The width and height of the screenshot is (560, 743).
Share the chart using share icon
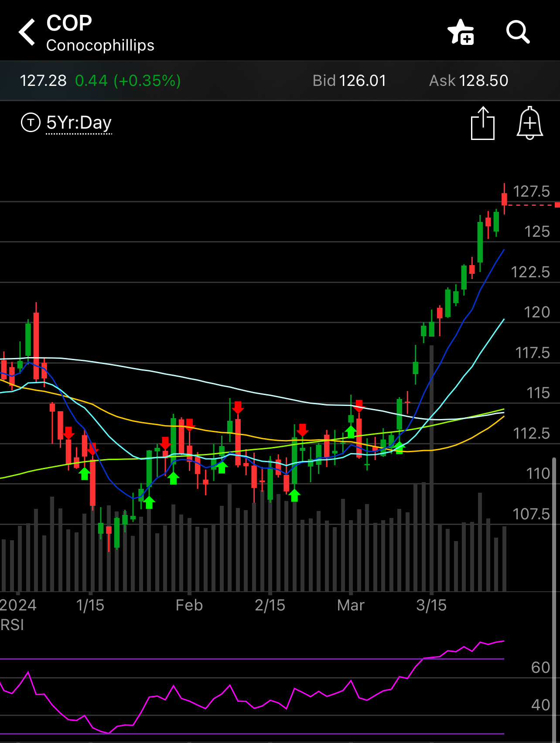[x=483, y=123]
